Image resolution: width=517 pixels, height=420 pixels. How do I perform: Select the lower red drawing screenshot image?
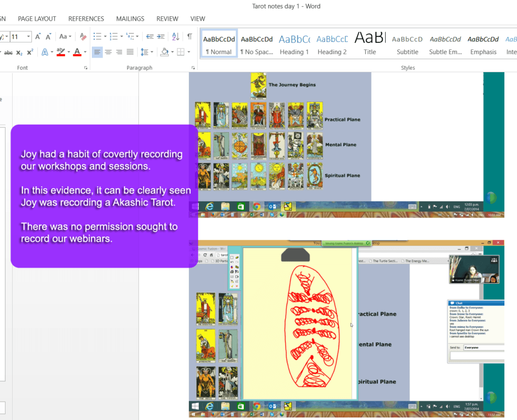coord(346,329)
